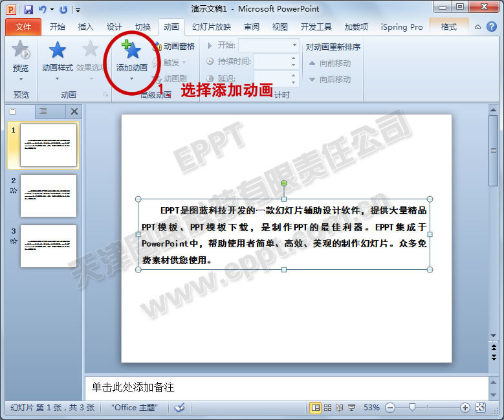Open the Customize Quick Access Toolbar dropdown
This screenshot has width=504, height=420.
pos(78,10)
